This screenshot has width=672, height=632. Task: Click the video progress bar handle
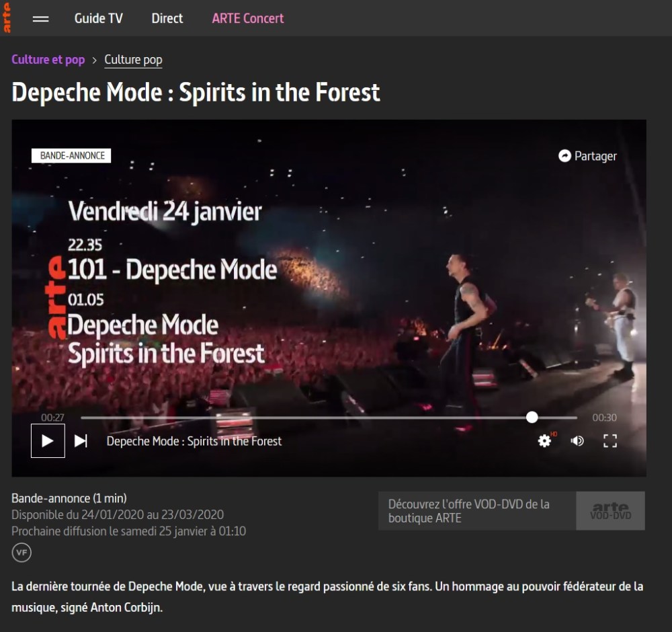pyautogui.click(x=532, y=418)
